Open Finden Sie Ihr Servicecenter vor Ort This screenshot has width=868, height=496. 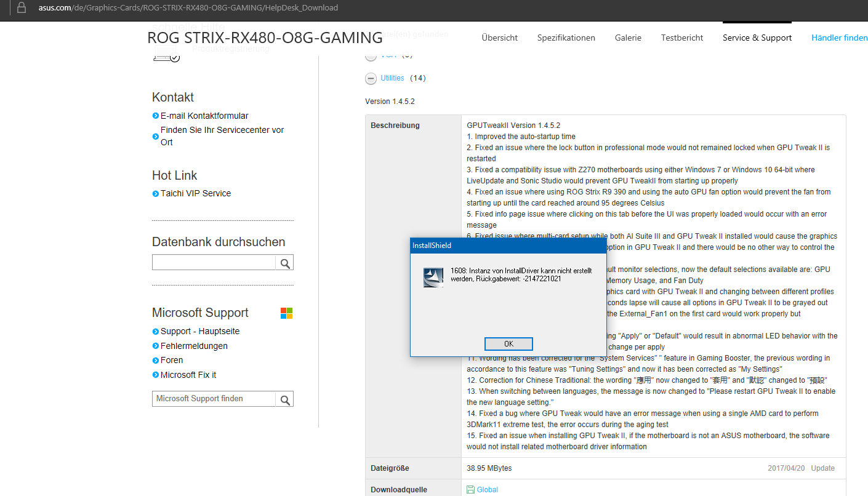[x=222, y=136]
